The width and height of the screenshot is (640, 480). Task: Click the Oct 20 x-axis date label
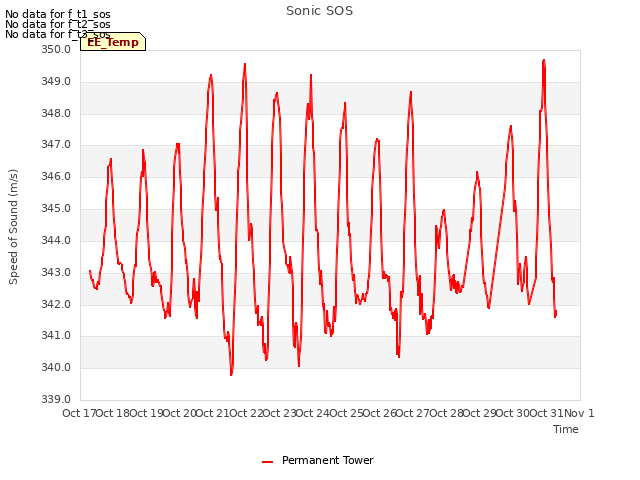point(180,413)
